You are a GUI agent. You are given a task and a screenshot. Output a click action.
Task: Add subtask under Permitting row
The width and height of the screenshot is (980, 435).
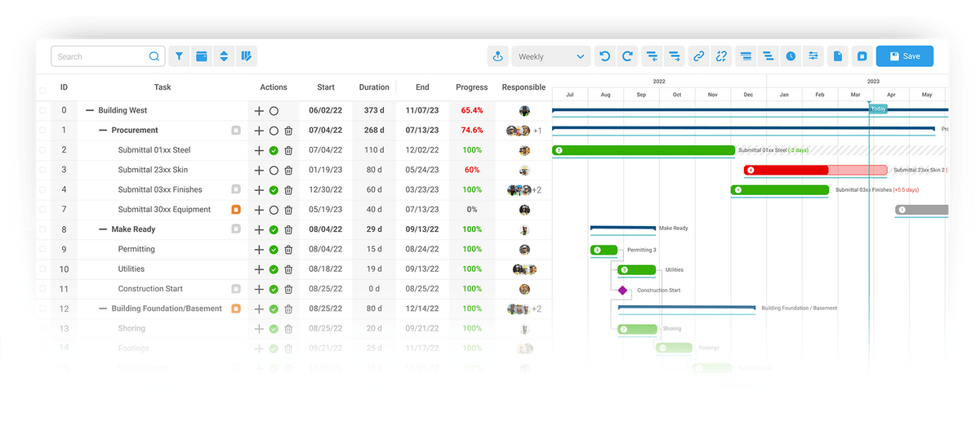pos(259,250)
